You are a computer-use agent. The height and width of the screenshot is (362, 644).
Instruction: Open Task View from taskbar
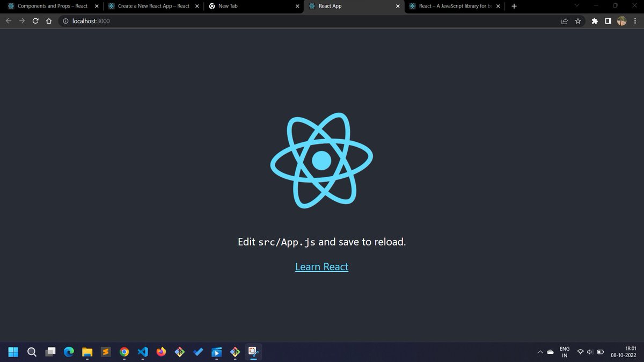pos(50,352)
